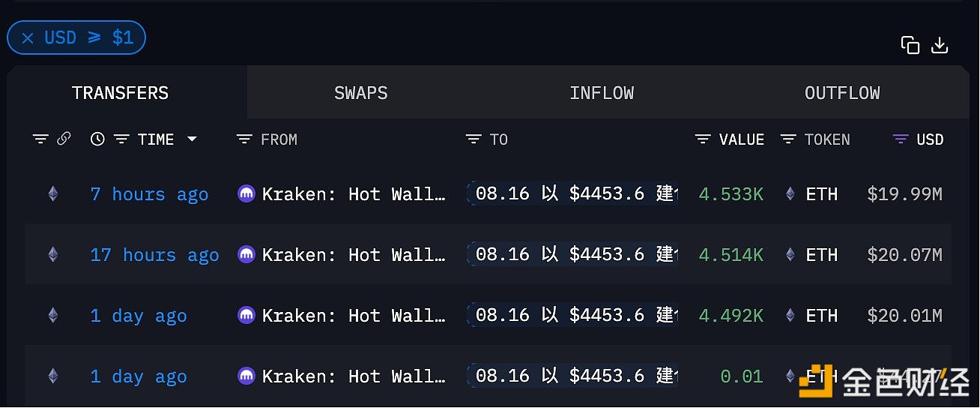Click the copy table icon

(910, 45)
